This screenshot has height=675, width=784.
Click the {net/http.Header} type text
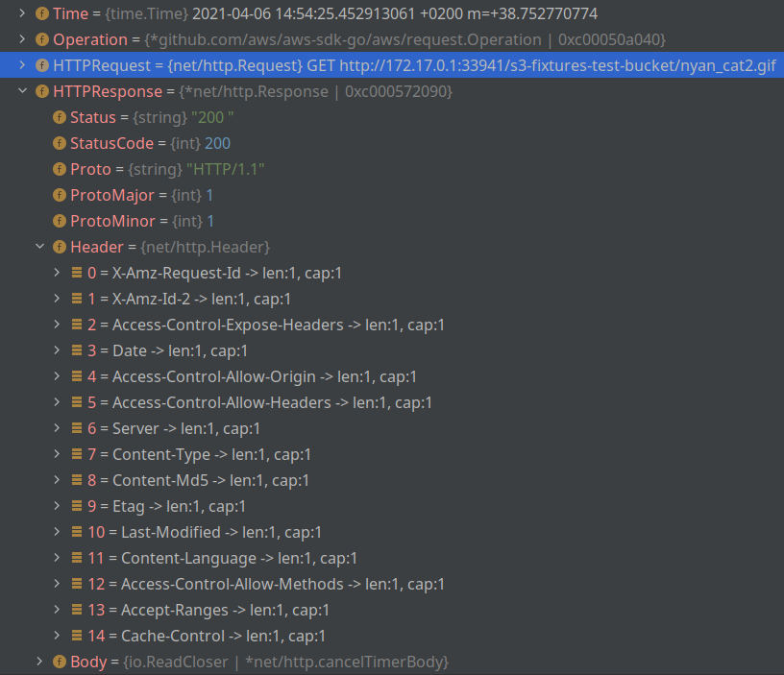(205, 247)
